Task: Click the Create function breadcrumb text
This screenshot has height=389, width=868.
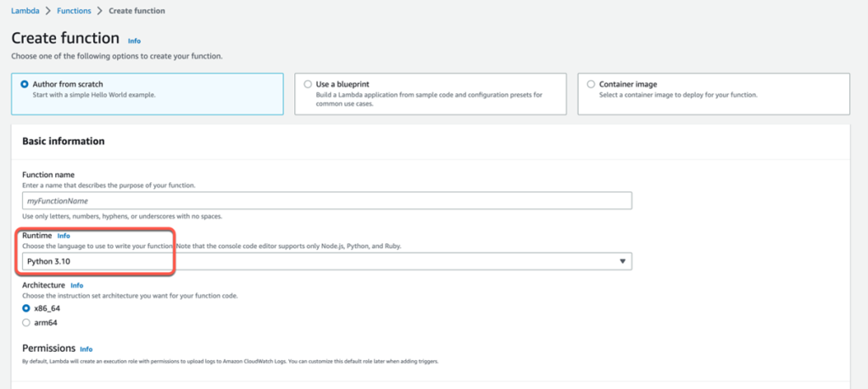Action: (136, 10)
